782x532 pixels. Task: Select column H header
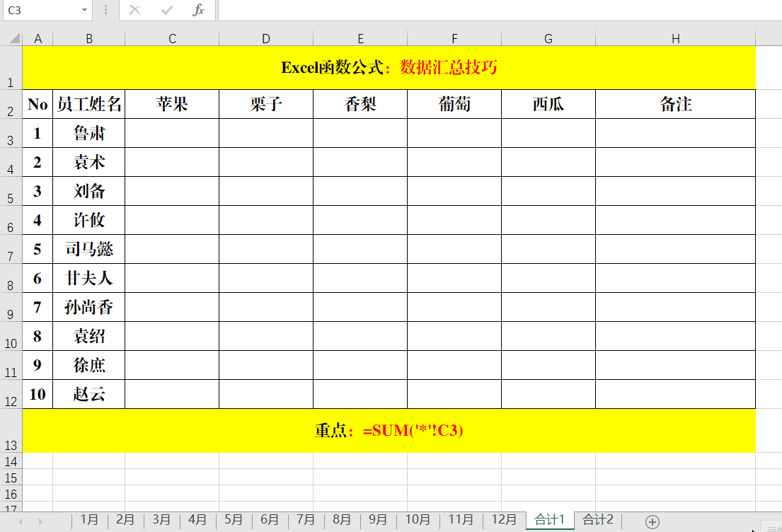click(675, 38)
